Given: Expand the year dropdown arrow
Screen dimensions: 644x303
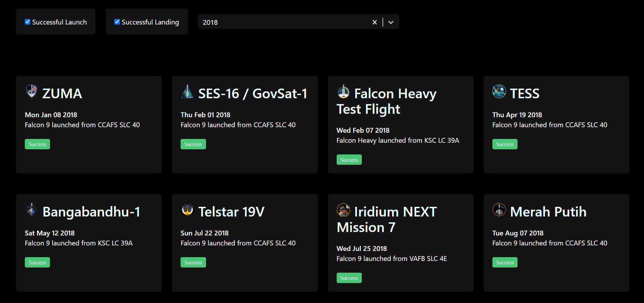Looking at the screenshot, I should [391, 22].
